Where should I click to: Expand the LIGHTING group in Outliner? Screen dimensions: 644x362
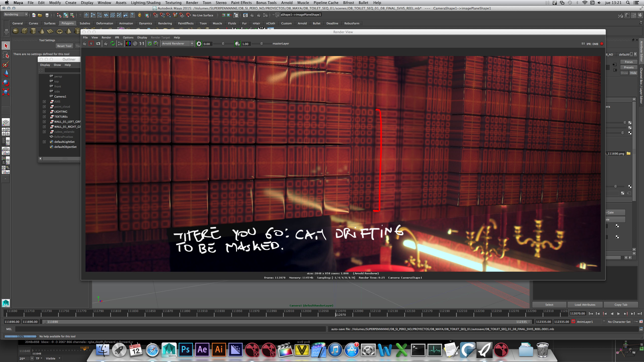point(44,112)
